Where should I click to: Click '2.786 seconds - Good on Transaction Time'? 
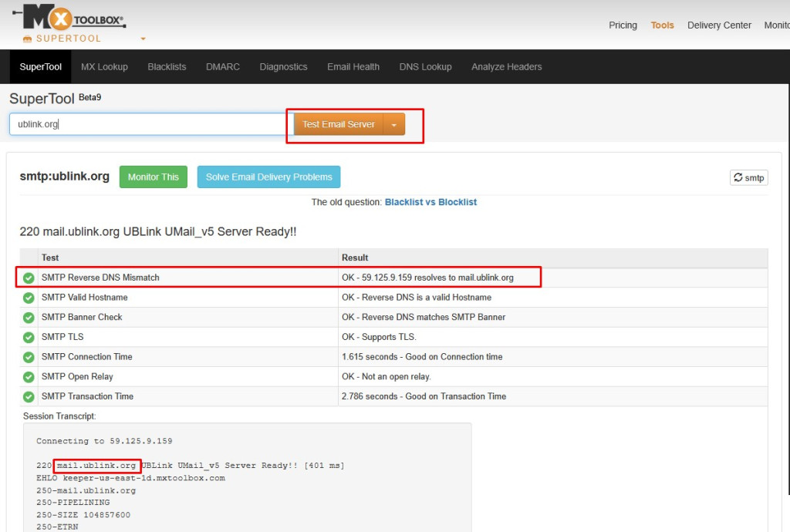coord(424,396)
